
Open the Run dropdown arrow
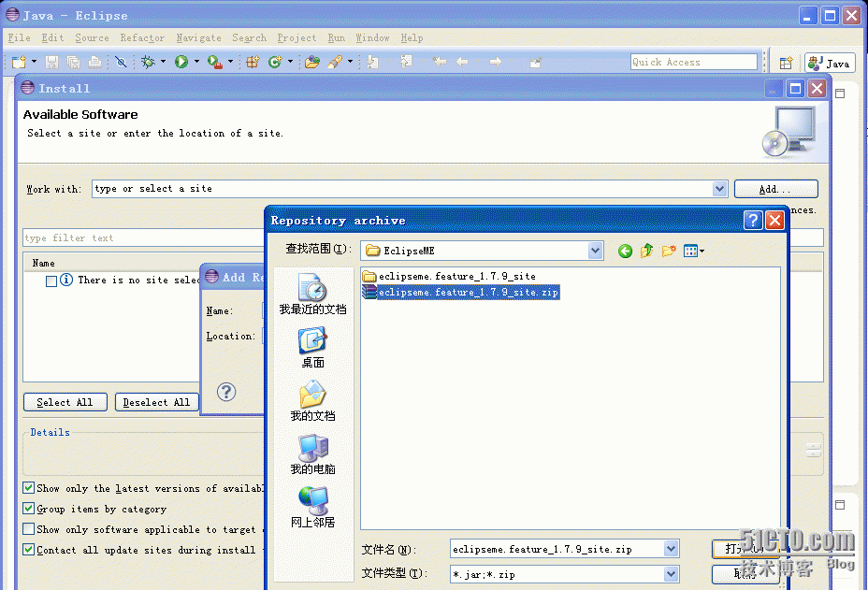[196, 62]
